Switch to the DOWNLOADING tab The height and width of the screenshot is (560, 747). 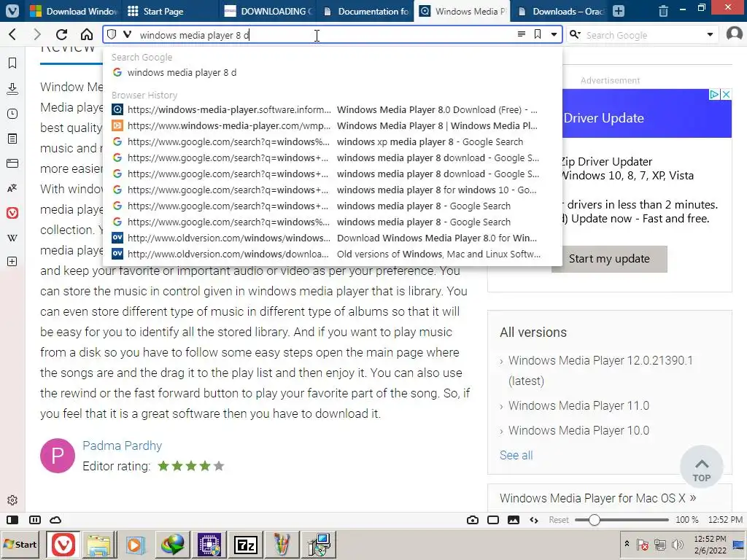[268, 11]
